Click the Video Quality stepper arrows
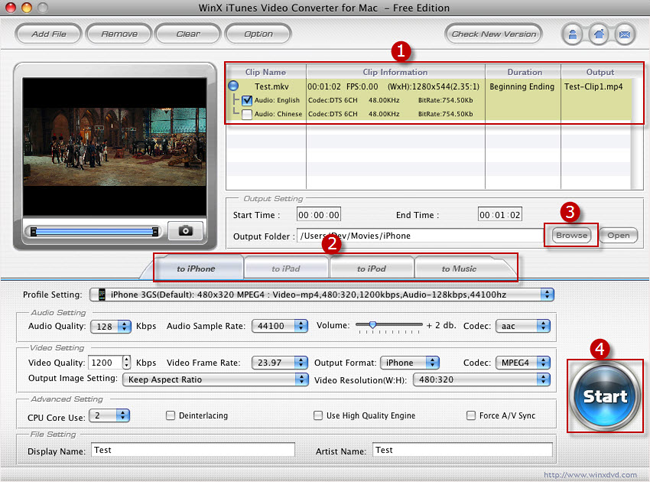Image resolution: width=650 pixels, height=482 pixels. 127,363
